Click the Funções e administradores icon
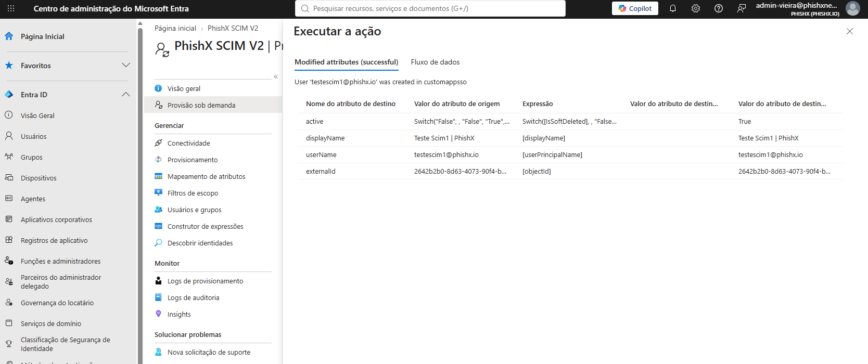This screenshot has width=868, height=364. 9,261
